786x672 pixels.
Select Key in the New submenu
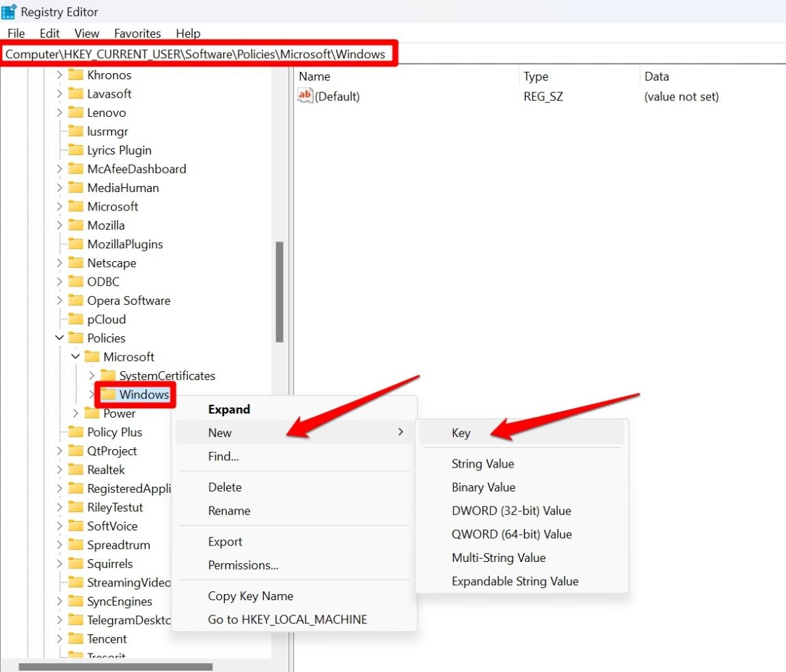click(521, 433)
